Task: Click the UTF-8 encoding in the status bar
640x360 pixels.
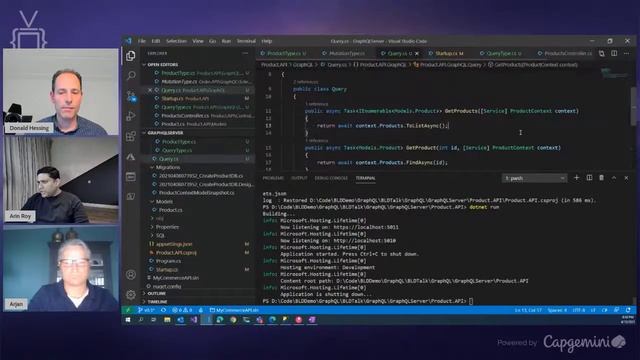Action: point(578,310)
